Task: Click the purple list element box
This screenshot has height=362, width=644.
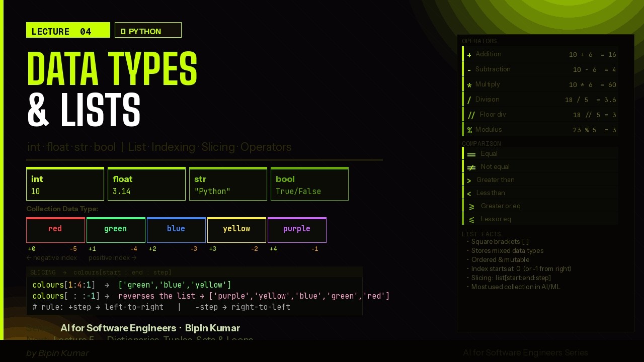Action: (297, 230)
